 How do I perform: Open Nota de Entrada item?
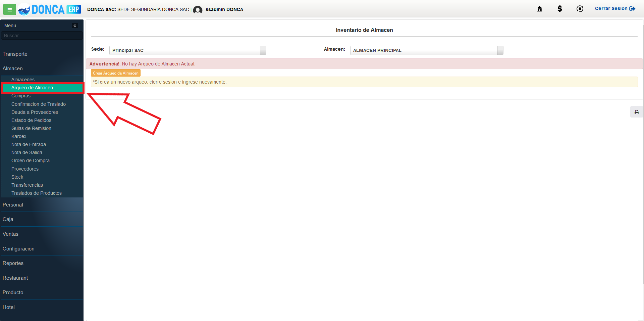click(x=29, y=144)
